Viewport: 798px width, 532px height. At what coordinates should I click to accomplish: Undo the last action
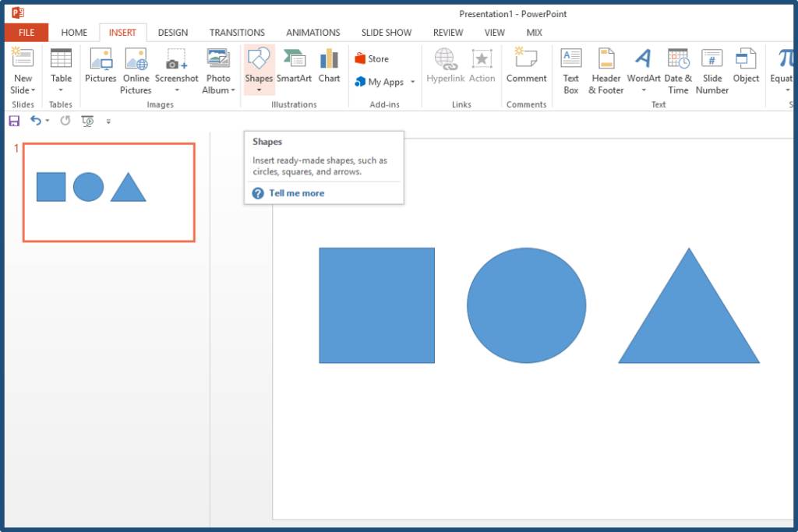34,121
